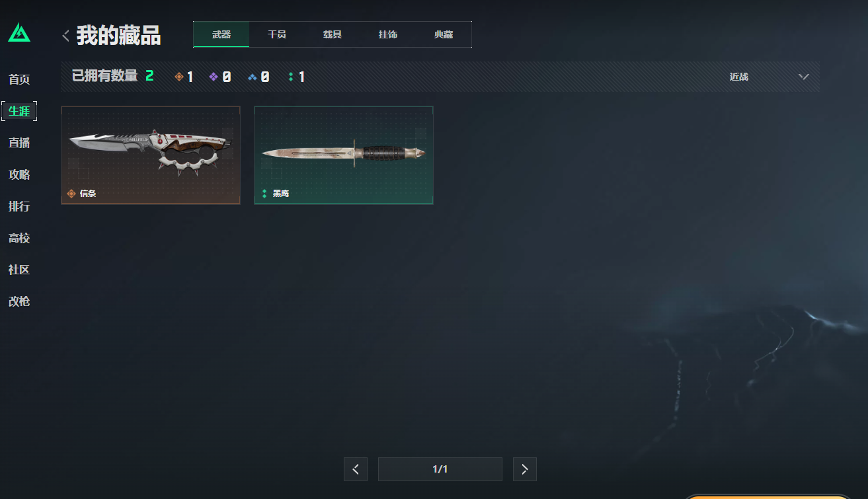Viewport: 868px width, 499px height.
Task: Open 首页 in the sidebar
Action: coord(19,79)
